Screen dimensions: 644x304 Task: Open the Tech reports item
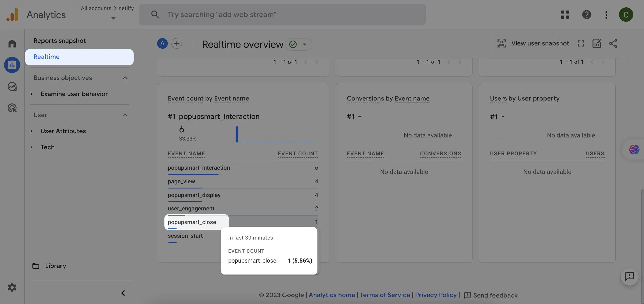click(47, 147)
